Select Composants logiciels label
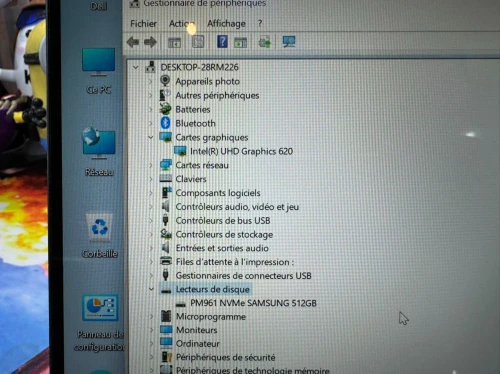500x374 pixels. point(218,193)
